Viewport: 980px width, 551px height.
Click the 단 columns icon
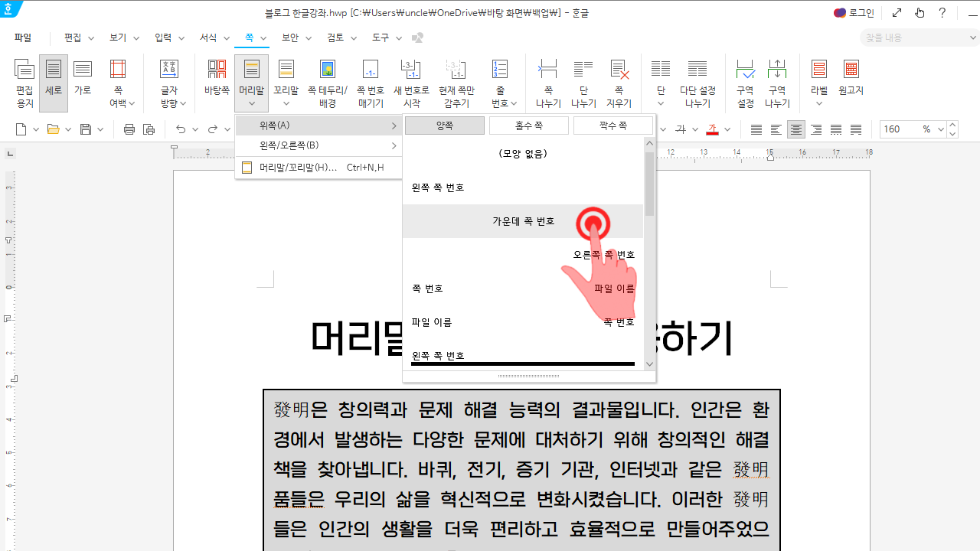click(x=661, y=69)
